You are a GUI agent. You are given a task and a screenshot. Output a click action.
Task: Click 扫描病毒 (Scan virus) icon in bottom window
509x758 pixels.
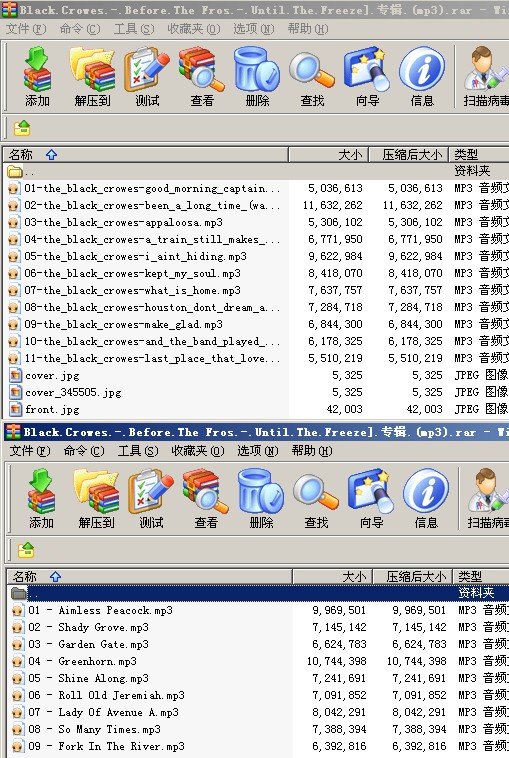coord(488,498)
